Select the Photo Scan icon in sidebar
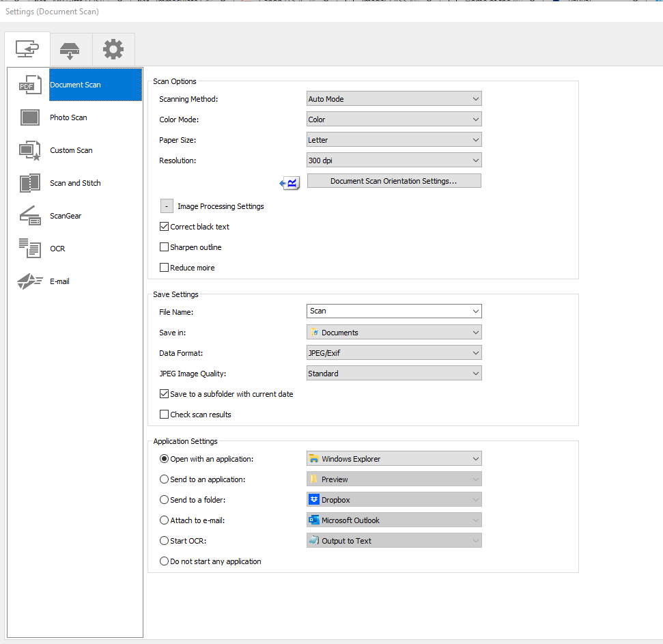Screen dimensions: 663x644 30,117
